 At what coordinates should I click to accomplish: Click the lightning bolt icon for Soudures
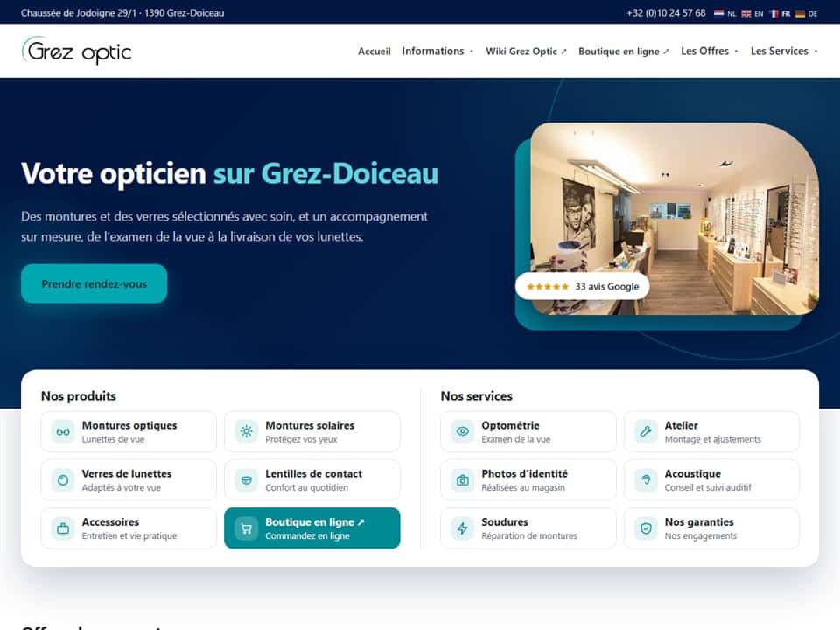[x=463, y=528]
